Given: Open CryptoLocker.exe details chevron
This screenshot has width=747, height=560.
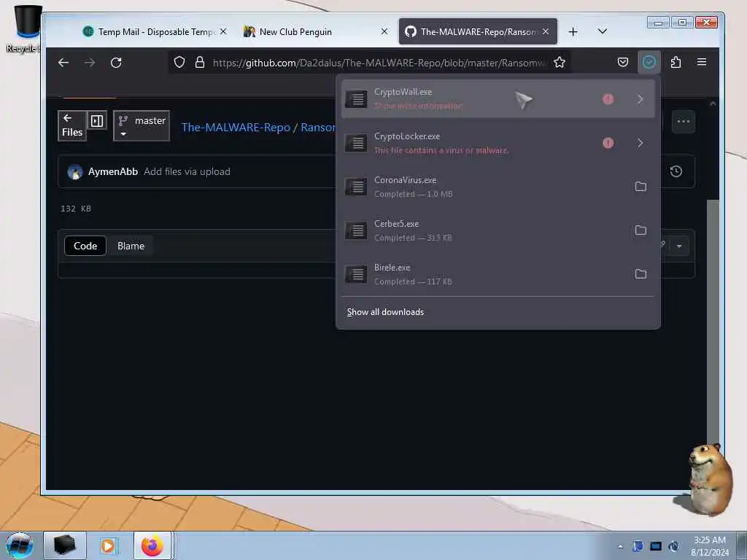Looking at the screenshot, I should [x=640, y=143].
